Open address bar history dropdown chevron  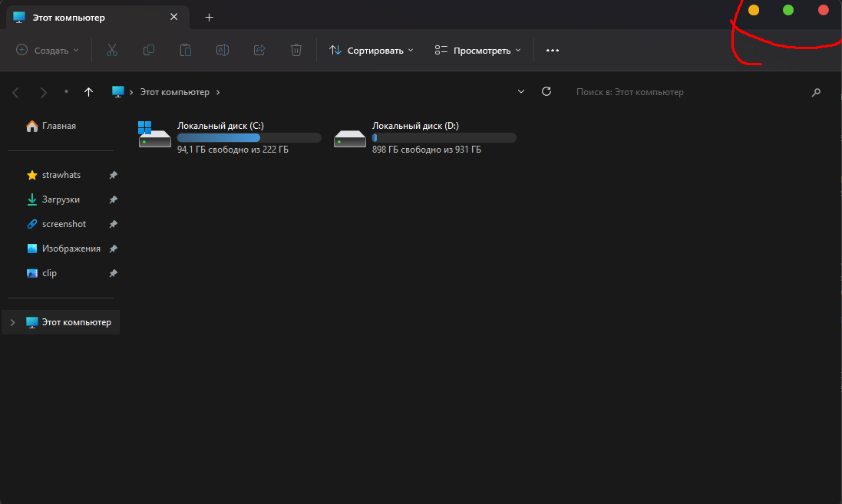pos(521,92)
